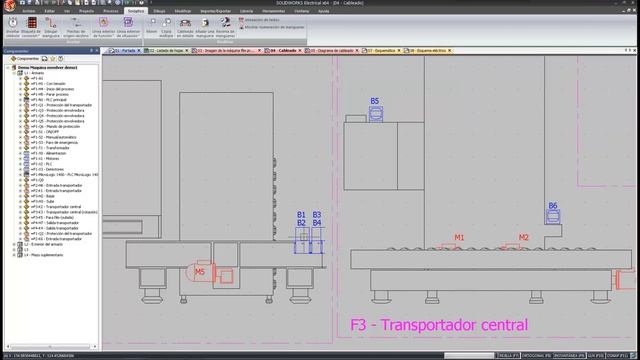The image size is (640, 360).
Task: Click the Componentes panel tab
Action: point(24,59)
